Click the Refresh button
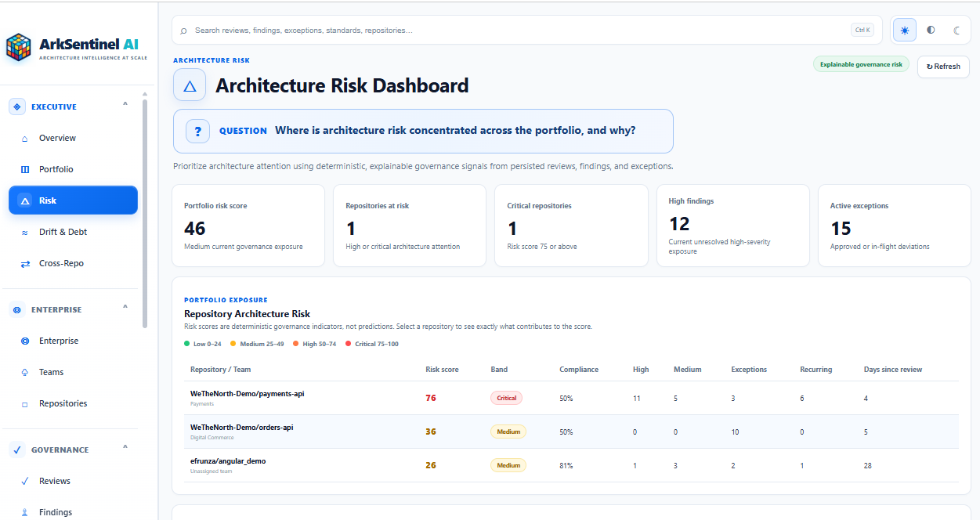 click(x=943, y=67)
